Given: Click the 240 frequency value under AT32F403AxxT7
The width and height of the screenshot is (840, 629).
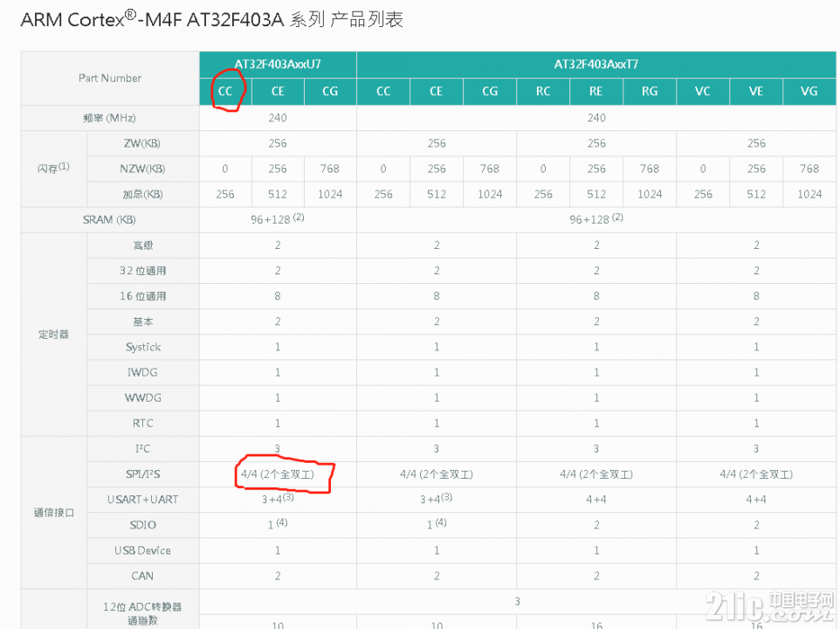Looking at the screenshot, I should tap(596, 118).
